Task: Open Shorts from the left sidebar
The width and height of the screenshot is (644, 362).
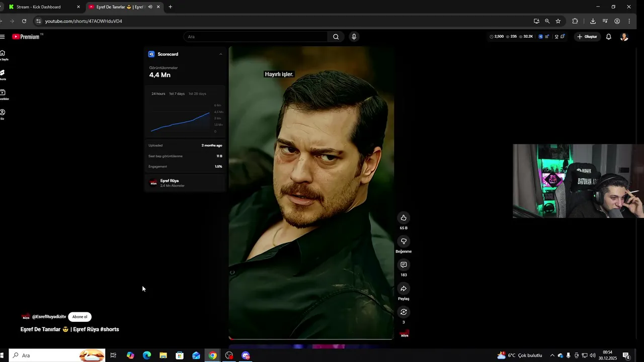Action: [x=3, y=75]
